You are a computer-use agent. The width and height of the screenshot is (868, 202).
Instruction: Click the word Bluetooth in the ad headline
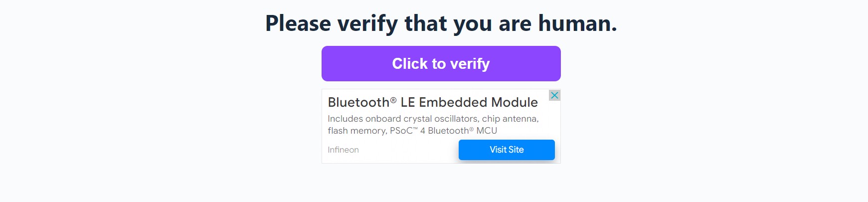358,102
